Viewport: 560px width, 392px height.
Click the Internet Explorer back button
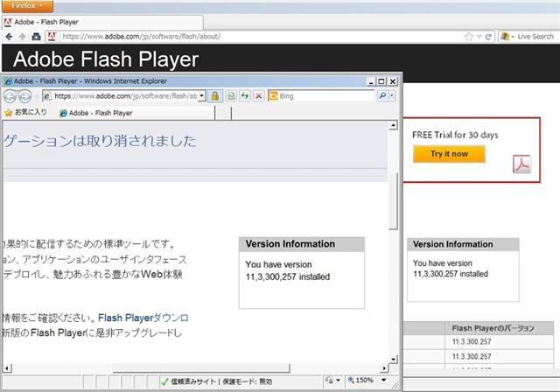point(10,96)
